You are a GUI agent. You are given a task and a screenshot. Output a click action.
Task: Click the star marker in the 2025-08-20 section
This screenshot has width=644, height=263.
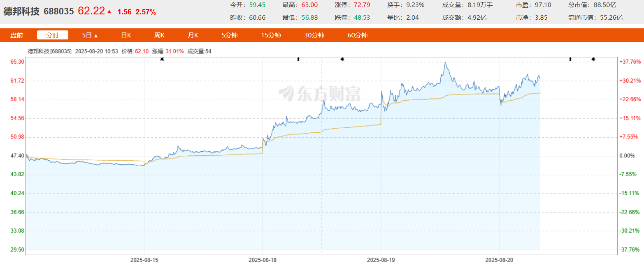click(593, 60)
